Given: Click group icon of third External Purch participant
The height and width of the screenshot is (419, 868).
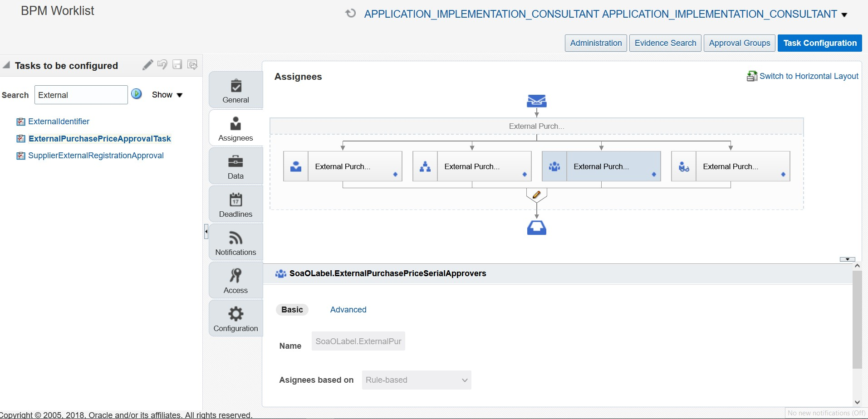Looking at the screenshot, I should pos(554,166).
